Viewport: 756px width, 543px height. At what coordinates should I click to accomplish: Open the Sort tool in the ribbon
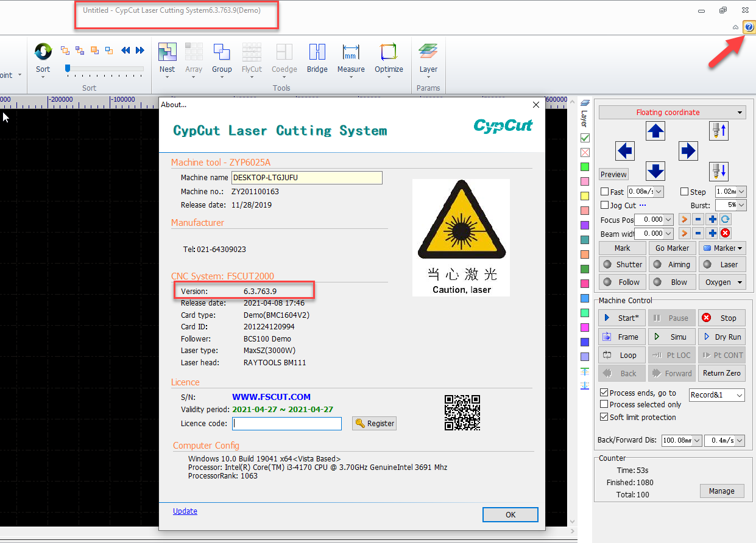43,58
